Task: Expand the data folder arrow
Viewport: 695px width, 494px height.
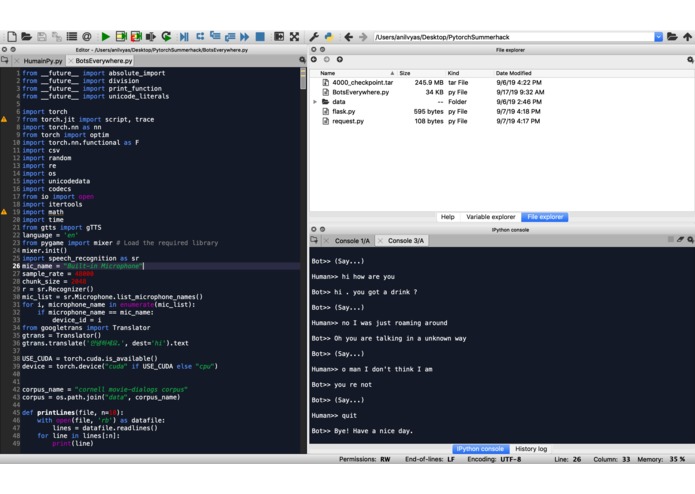Action: click(315, 102)
